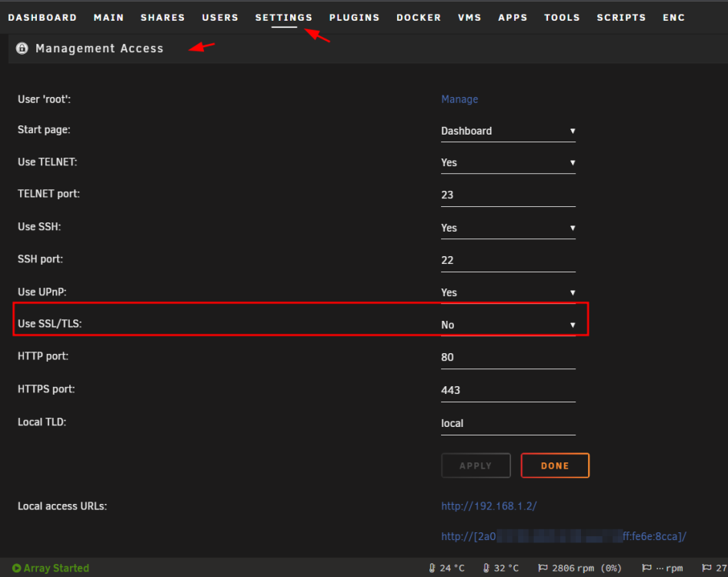Click the Apply button

point(476,465)
